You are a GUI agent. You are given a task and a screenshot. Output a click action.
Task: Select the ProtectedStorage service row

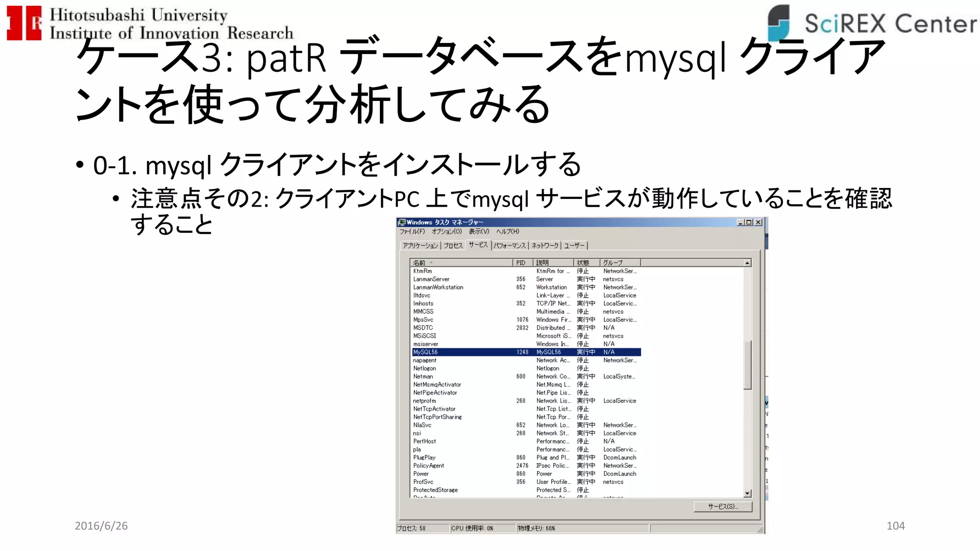pyautogui.click(x=526, y=490)
